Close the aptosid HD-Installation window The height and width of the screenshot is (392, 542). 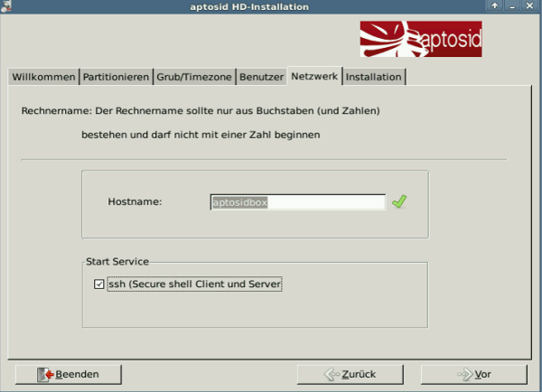pos(529,6)
